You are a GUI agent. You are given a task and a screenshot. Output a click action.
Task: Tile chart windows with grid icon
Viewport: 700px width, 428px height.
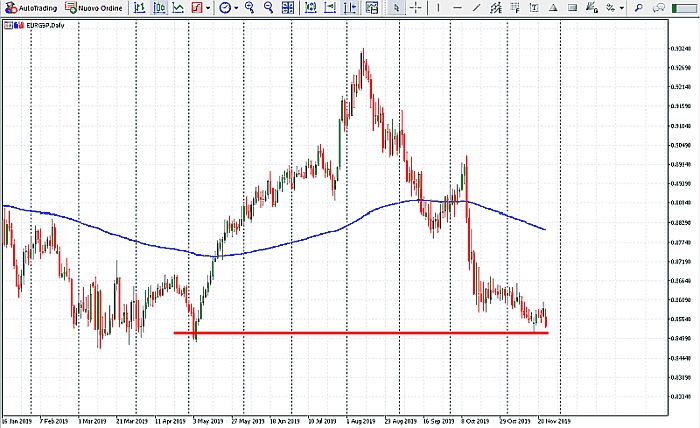pos(289,8)
